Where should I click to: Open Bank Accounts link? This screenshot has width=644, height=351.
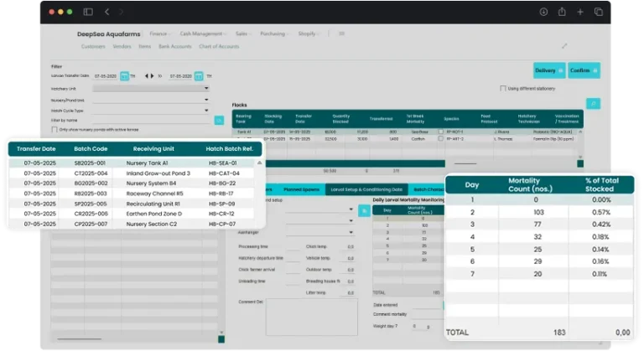click(x=175, y=46)
